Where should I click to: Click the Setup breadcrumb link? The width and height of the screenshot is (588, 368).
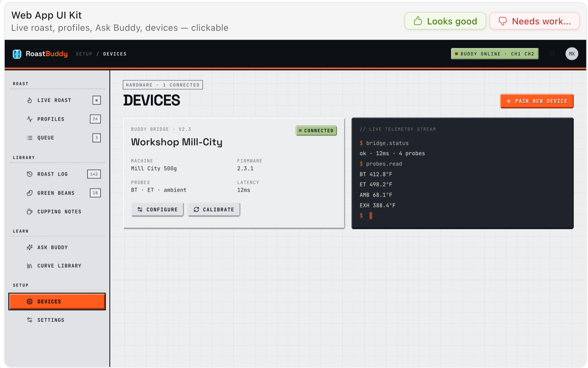(84, 54)
